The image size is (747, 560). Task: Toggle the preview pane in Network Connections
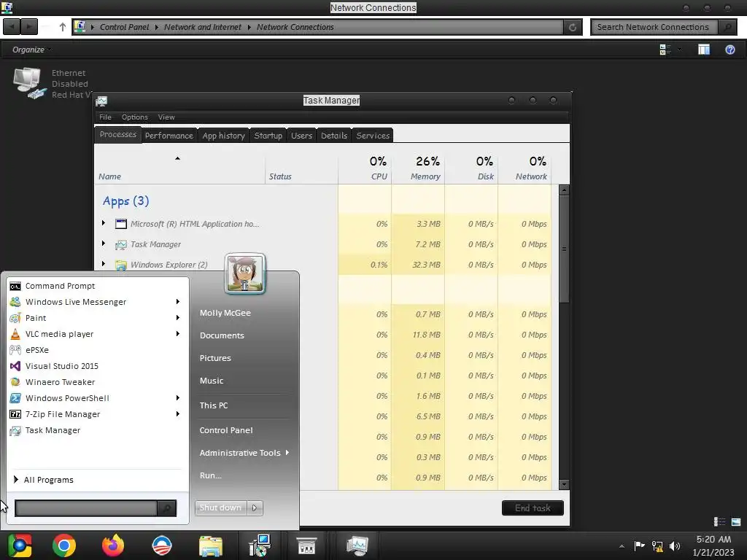704,50
